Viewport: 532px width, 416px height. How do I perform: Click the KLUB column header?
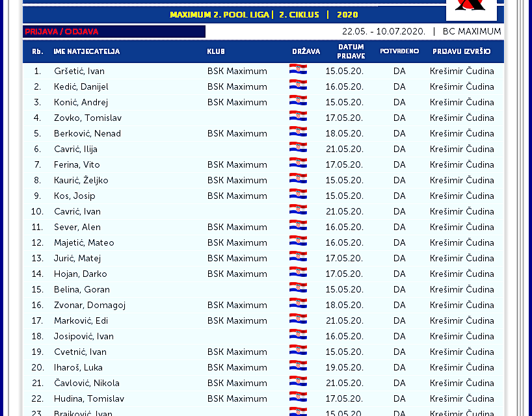[x=216, y=51]
